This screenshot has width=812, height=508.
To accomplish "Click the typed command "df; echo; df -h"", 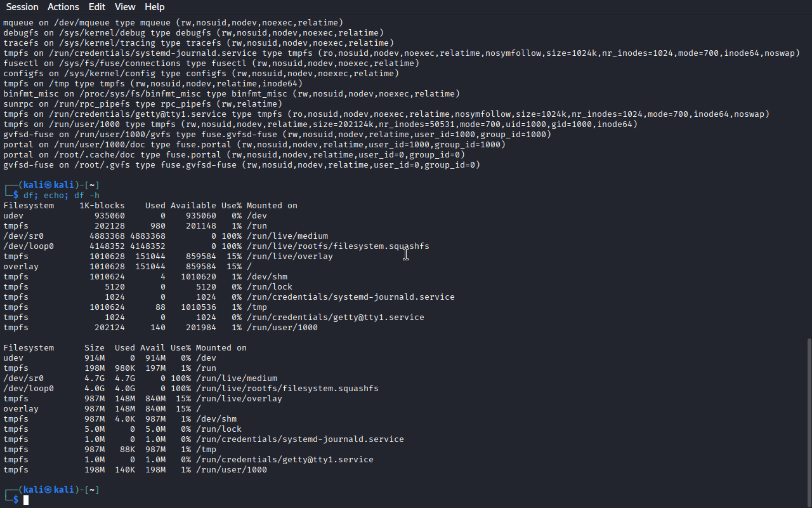I will (62, 196).
